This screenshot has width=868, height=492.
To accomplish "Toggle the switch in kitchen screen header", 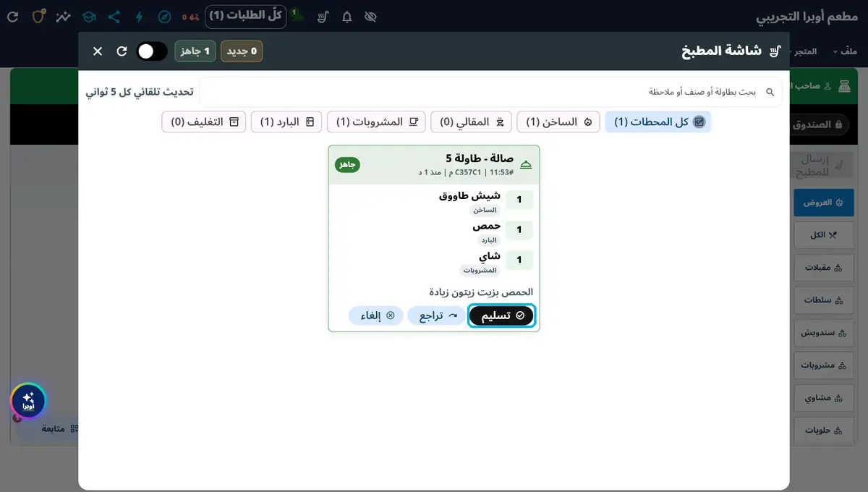I will point(152,51).
